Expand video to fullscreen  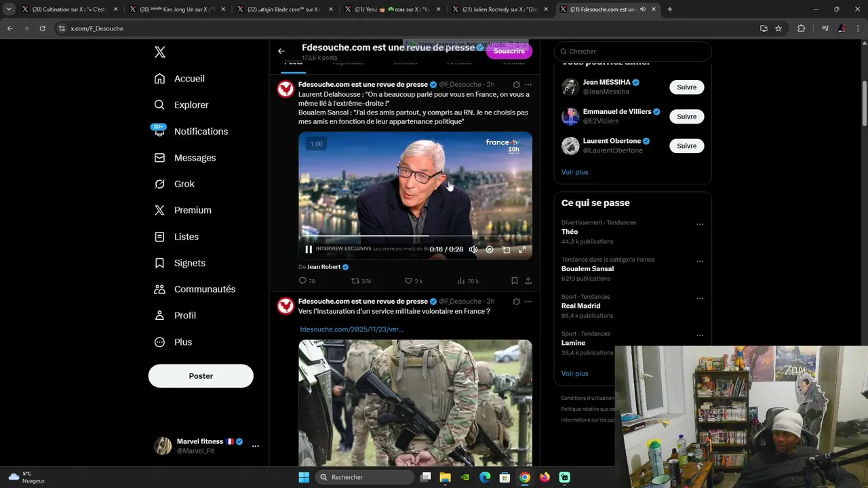point(522,249)
